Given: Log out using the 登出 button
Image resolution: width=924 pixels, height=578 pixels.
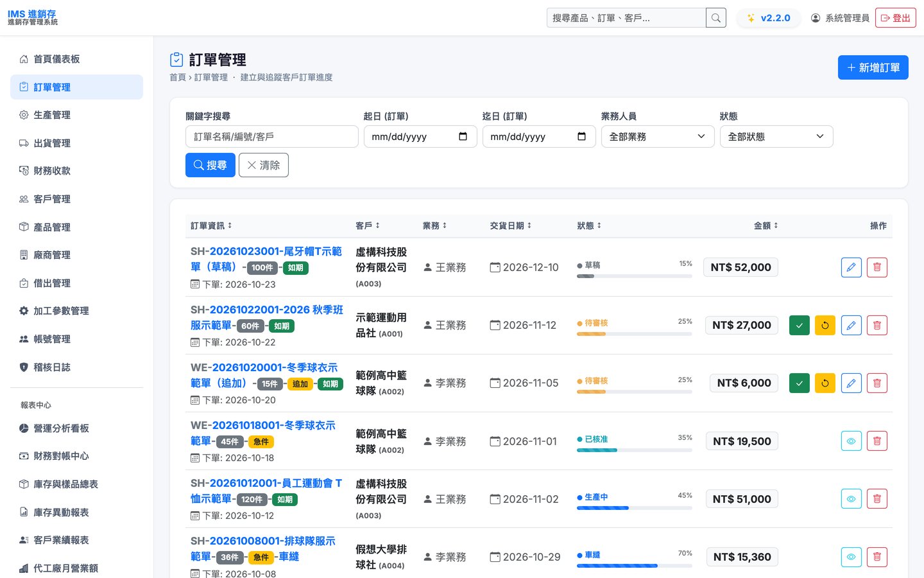Looking at the screenshot, I should coord(896,18).
